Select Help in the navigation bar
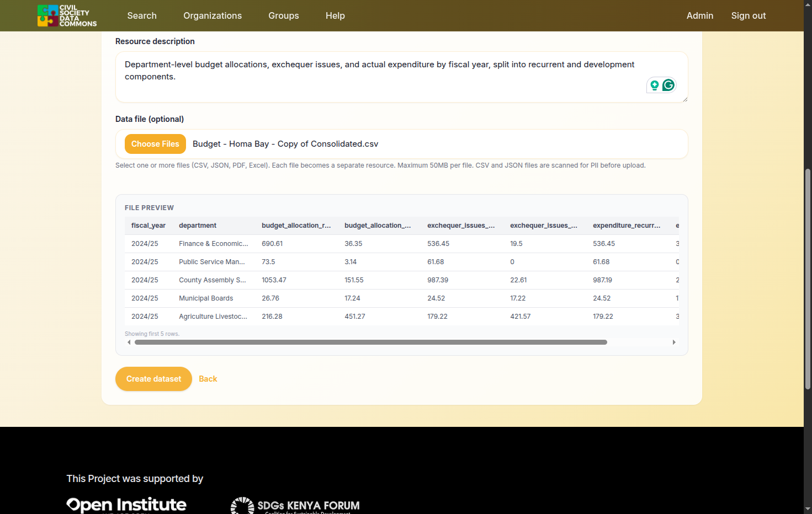The width and height of the screenshot is (812, 514). click(x=335, y=15)
